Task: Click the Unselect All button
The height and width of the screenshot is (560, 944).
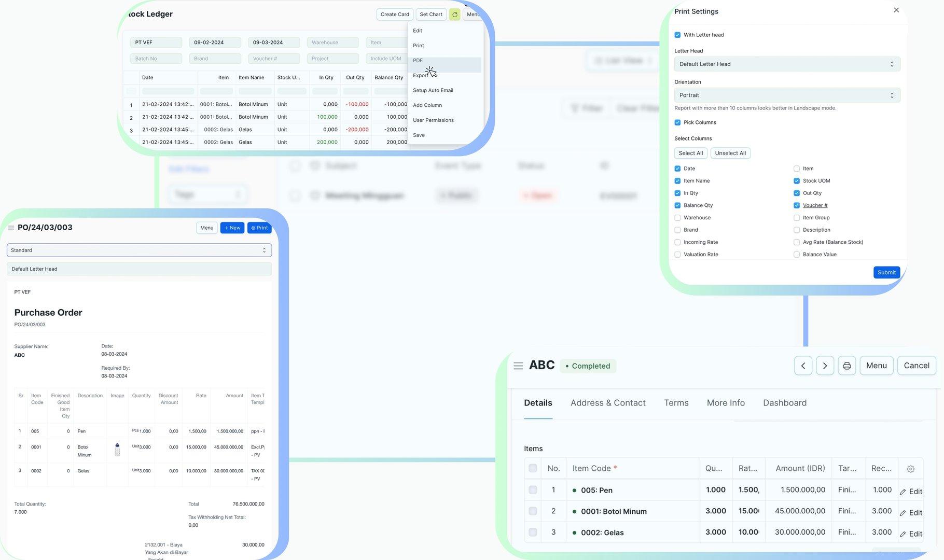Action: tap(730, 153)
